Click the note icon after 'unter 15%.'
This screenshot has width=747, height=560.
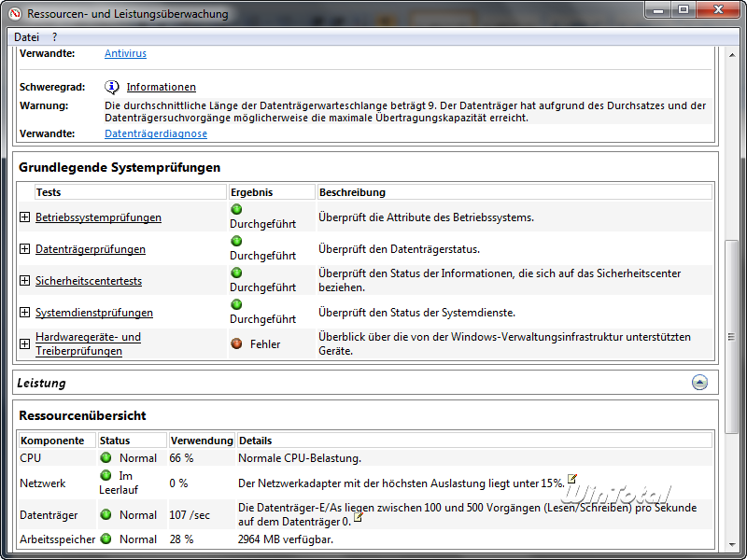point(572,479)
